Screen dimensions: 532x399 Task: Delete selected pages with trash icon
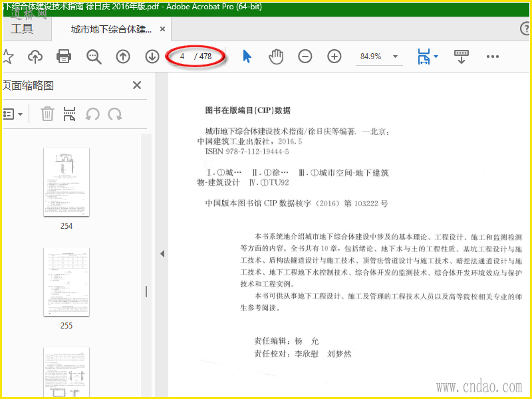pyautogui.click(x=47, y=114)
